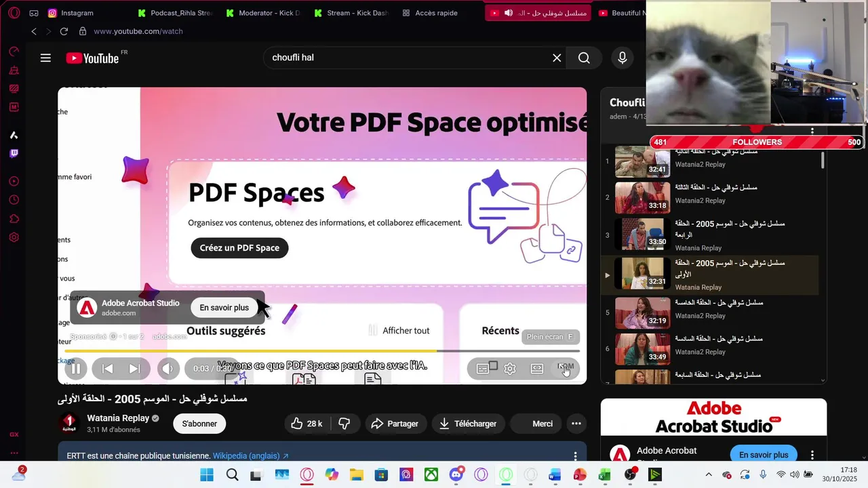Image resolution: width=868 pixels, height=488 pixels.
Task: Skip to previous video in playlist
Action: pyautogui.click(x=107, y=369)
